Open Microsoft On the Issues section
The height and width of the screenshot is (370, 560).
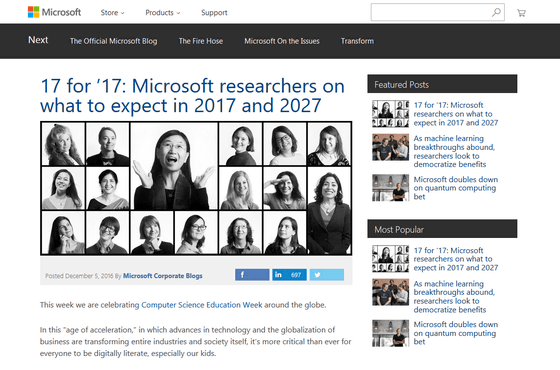[282, 41]
